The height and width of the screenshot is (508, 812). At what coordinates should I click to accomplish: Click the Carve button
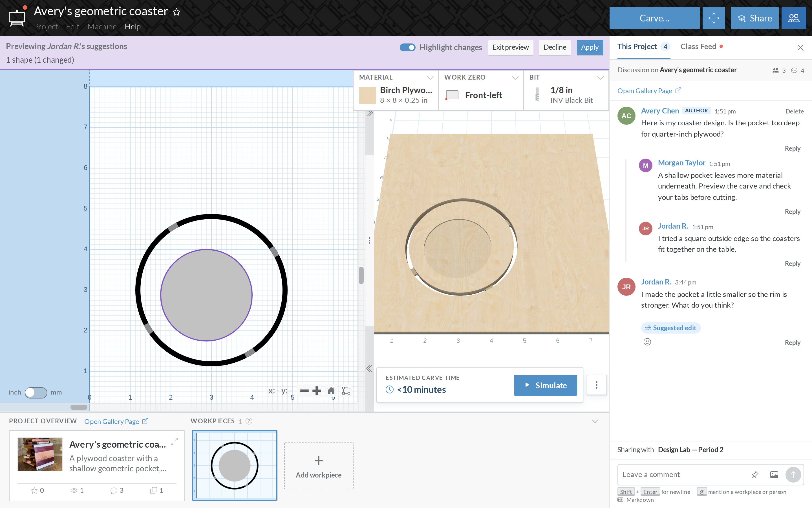pyautogui.click(x=654, y=18)
